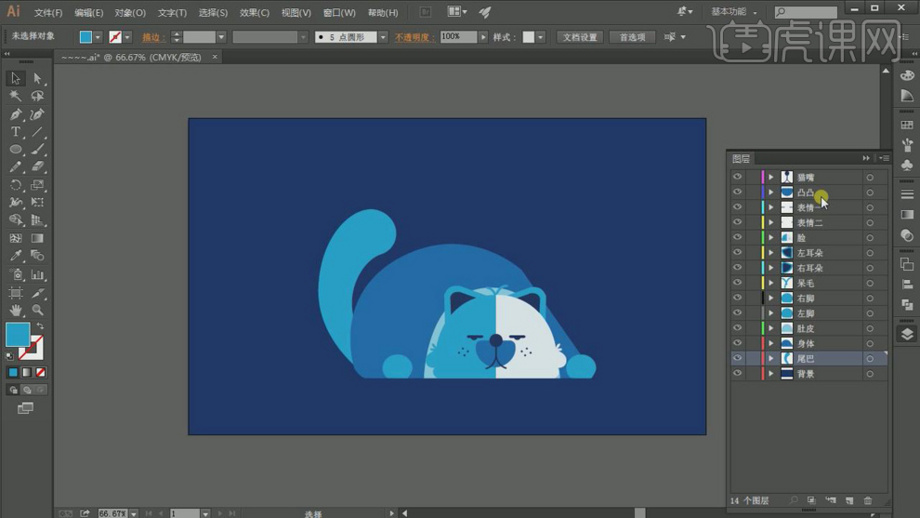920x518 pixels.
Task: Open the 对象(O) menu
Action: (x=130, y=13)
